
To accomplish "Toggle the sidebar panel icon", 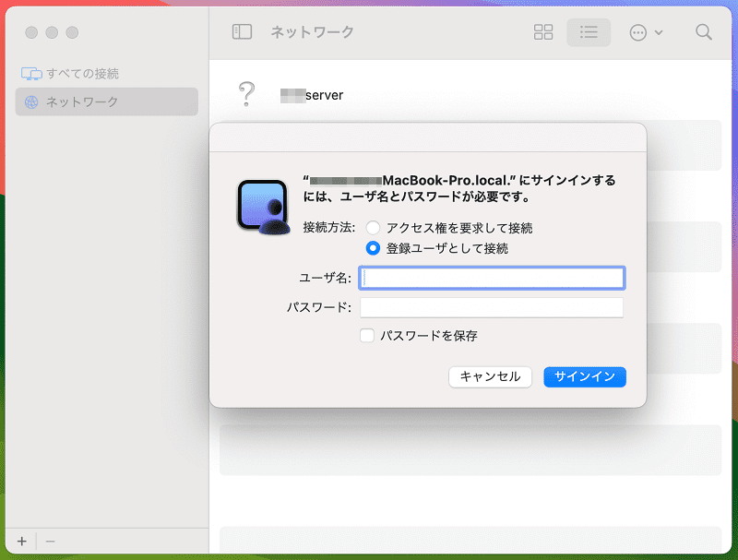I will coord(242,32).
